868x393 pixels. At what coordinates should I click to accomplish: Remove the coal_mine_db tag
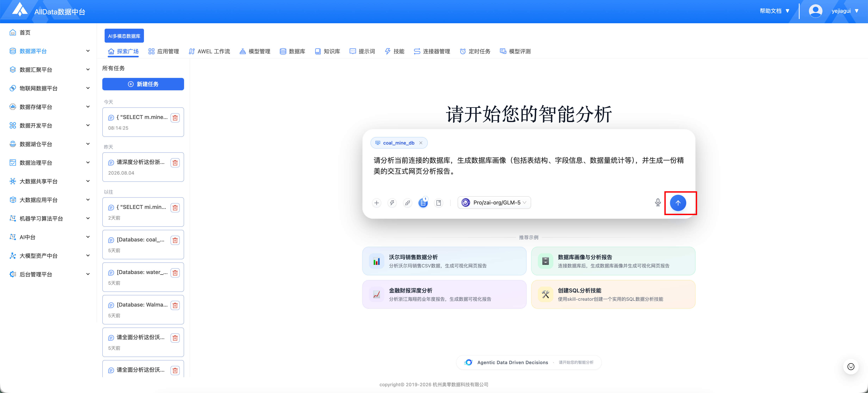[x=421, y=143]
